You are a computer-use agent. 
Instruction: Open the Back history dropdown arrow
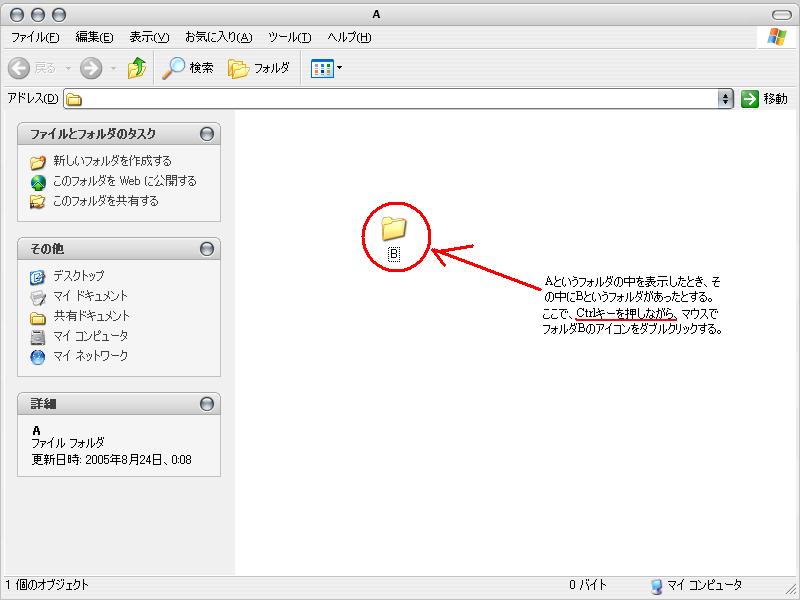[68, 68]
